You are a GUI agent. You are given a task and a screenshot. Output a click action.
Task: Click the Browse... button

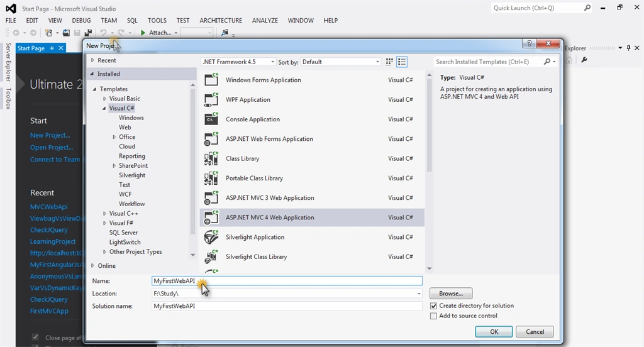click(x=451, y=294)
